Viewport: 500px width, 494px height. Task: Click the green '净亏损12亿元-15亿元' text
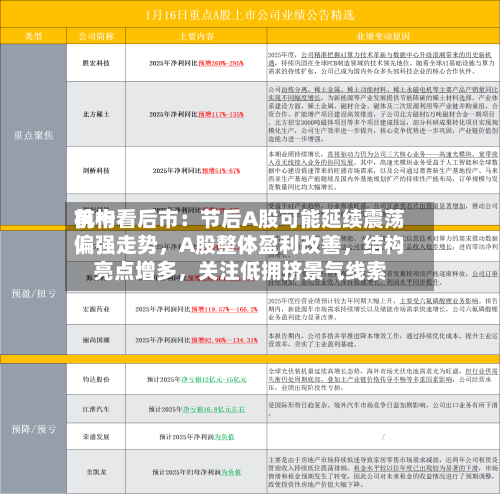pyautogui.click(x=214, y=379)
